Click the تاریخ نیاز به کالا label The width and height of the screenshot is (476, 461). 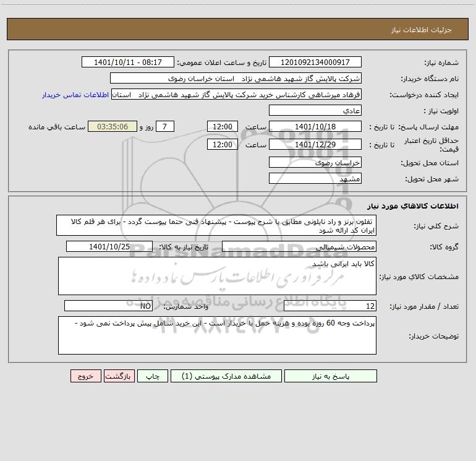click(x=184, y=247)
